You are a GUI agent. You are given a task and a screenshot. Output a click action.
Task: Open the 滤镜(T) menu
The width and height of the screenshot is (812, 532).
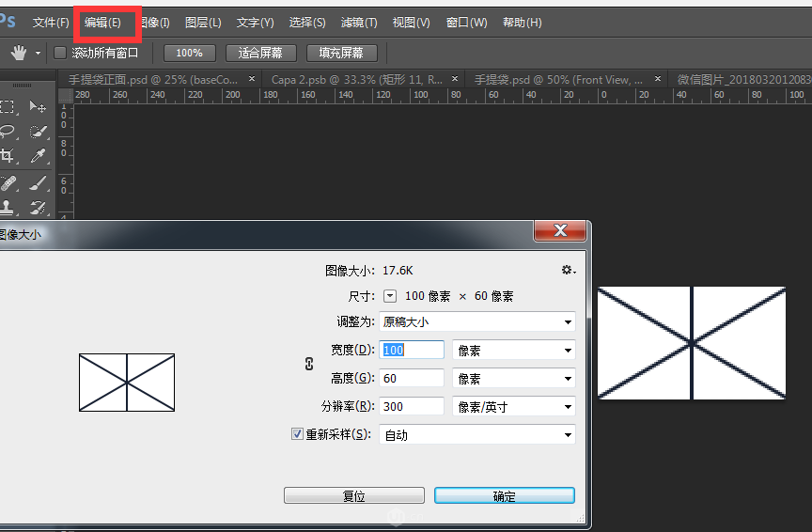coord(359,23)
